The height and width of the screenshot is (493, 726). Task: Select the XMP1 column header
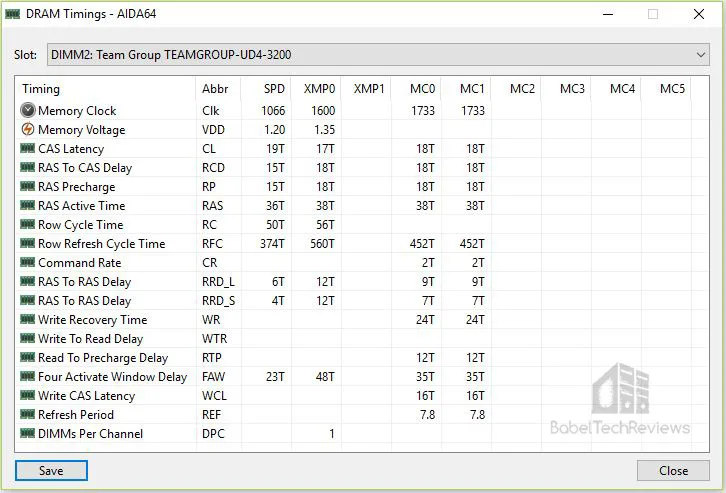[x=366, y=88]
